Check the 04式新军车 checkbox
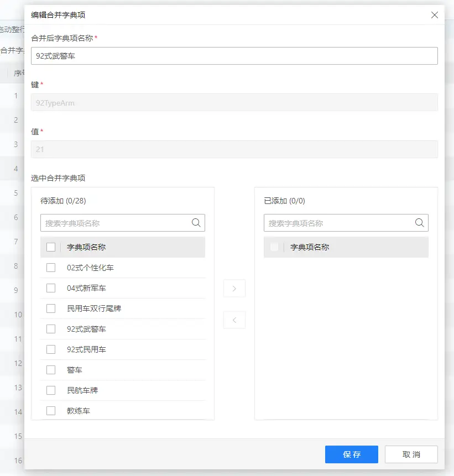The image size is (454, 476). click(x=51, y=288)
